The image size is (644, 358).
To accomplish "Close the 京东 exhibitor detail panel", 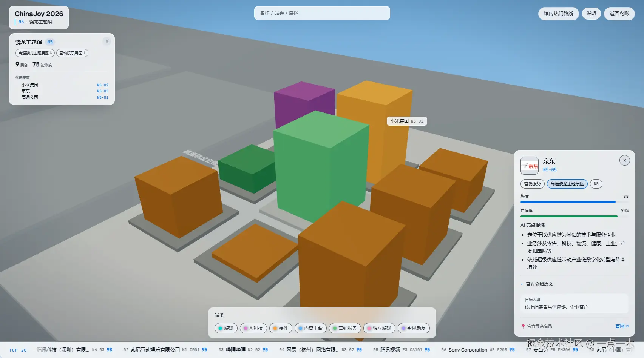I will click(624, 161).
